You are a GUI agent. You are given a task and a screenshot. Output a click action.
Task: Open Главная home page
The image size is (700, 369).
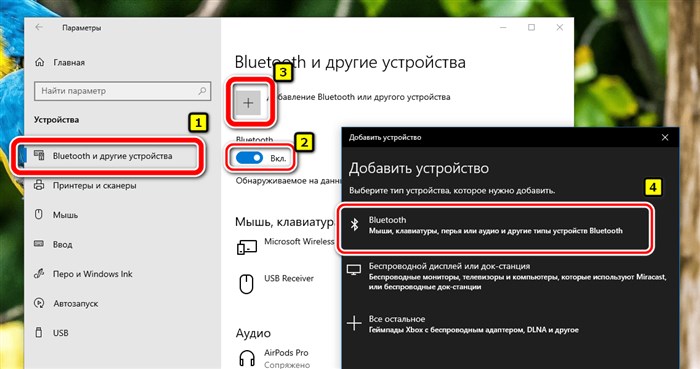[x=69, y=62]
